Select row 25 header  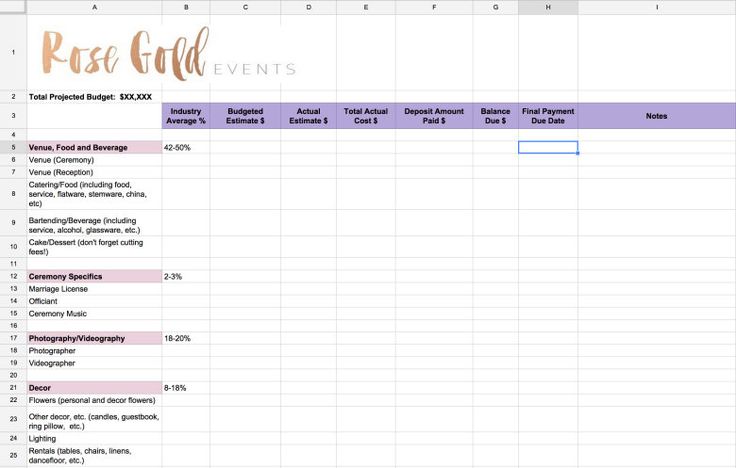coord(13,455)
